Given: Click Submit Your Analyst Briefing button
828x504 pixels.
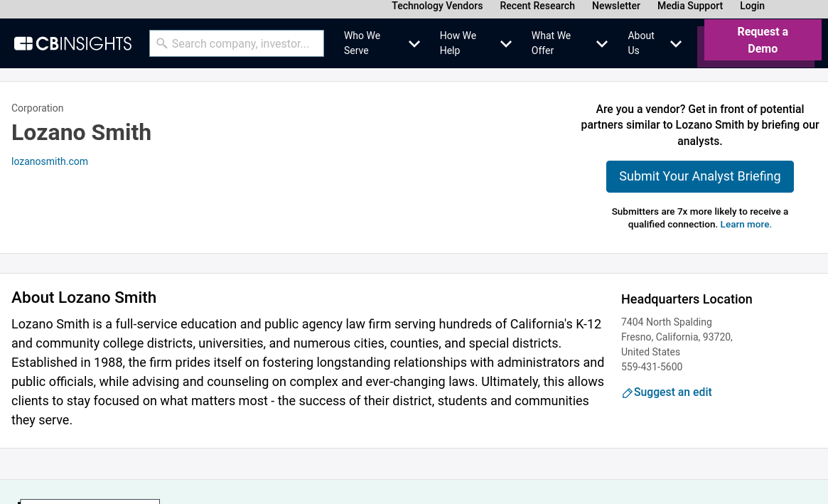Looking at the screenshot, I should [699, 176].
